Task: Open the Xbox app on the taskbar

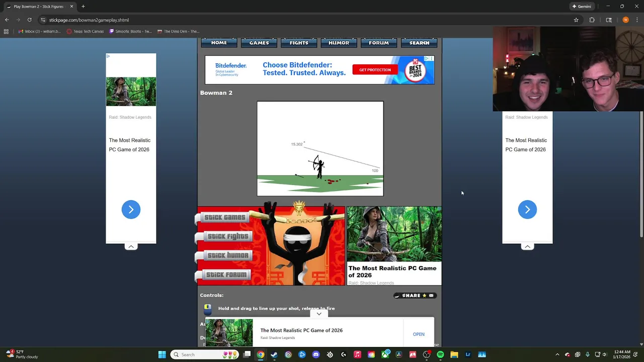Action: (385, 354)
